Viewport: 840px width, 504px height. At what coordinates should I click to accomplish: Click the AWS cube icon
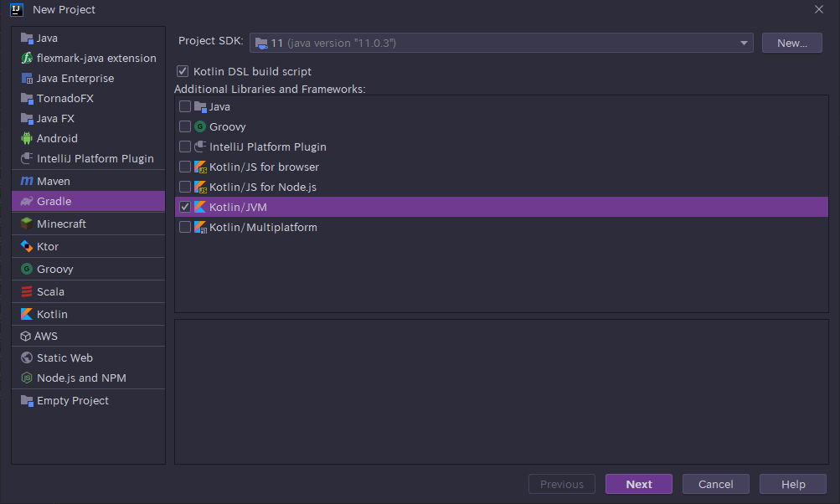26,336
